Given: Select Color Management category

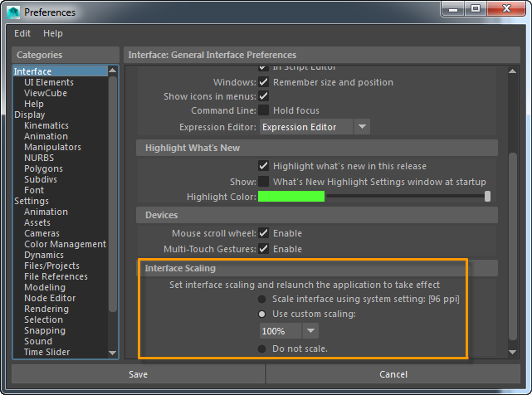Looking at the screenshot, I should click(x=65, y=244).
